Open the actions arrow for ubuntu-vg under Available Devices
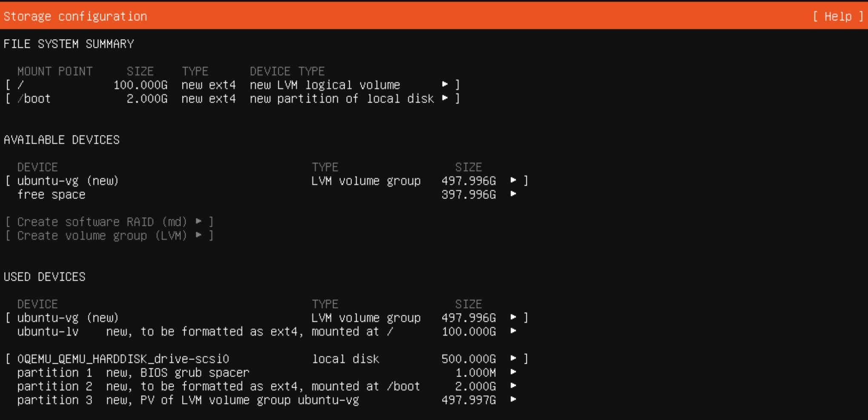Screen dimensions: 868x420 (x=513, y=181)
